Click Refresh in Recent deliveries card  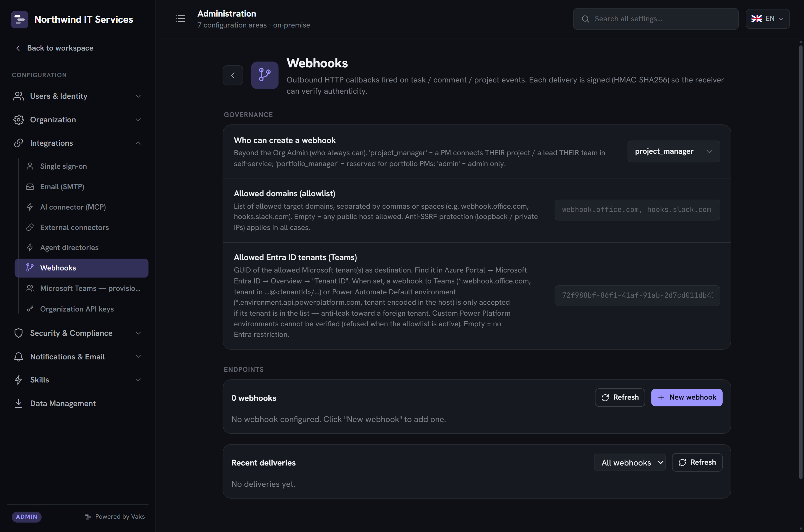pyautogui.click(x=697, y=463)
